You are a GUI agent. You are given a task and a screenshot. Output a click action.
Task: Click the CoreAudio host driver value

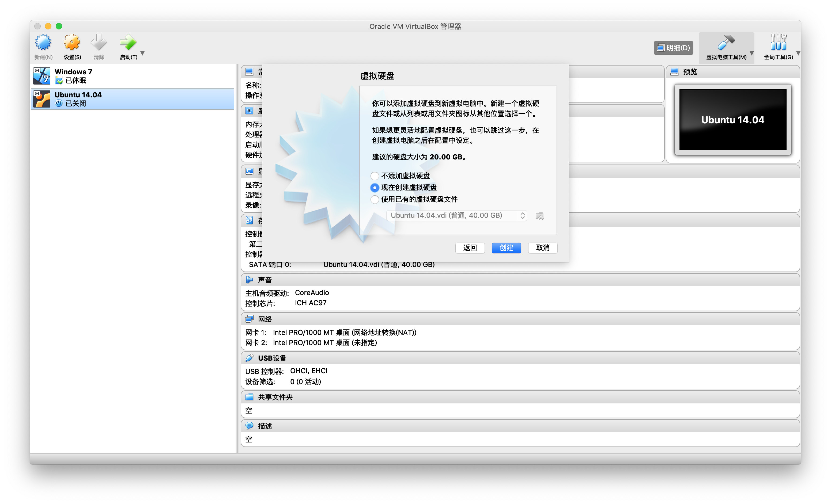[x=312, y=293]
